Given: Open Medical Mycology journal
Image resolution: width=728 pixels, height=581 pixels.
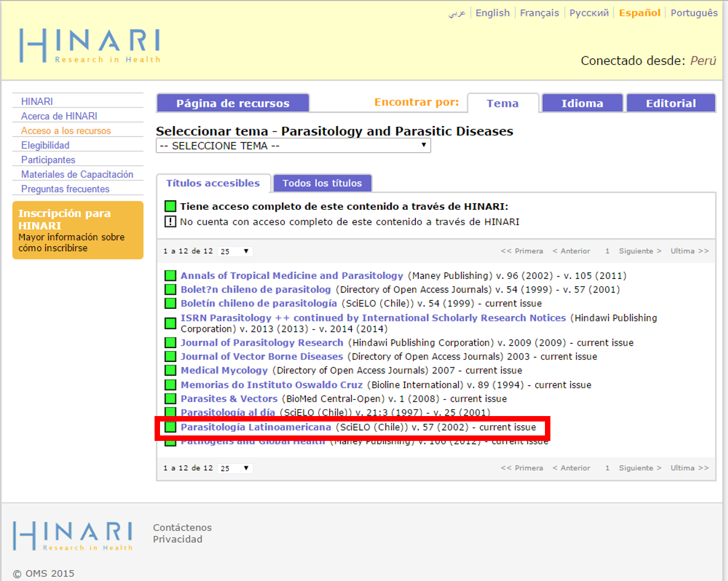Looking at the screenshot, I should (x=224, y=371).
